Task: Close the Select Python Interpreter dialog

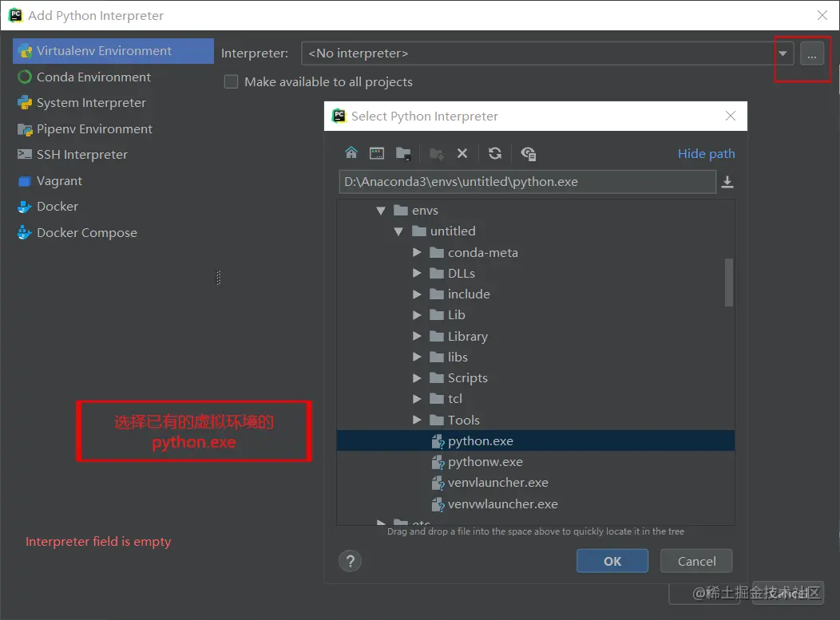Action: [x=730, y=116]
